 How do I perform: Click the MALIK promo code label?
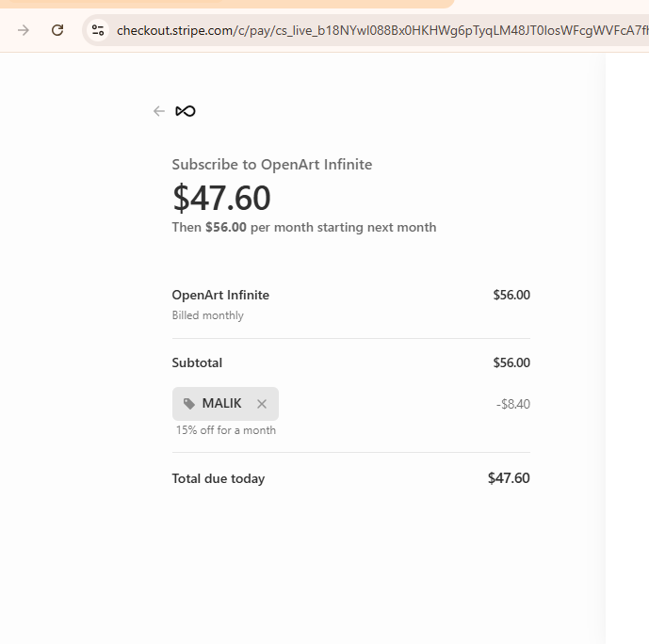[x=221, y=404]
